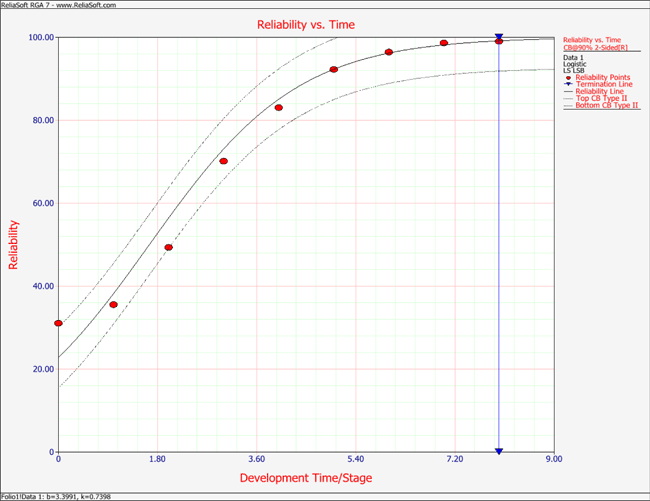650x501 pixels.
Task: Click the red reliability point at stage 8
Action: 499,41
